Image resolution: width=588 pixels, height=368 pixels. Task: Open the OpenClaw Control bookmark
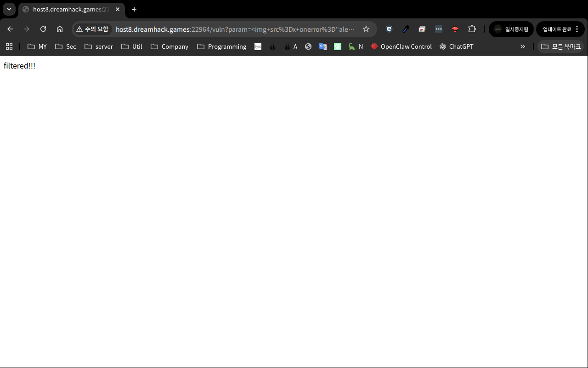[401, 46]
